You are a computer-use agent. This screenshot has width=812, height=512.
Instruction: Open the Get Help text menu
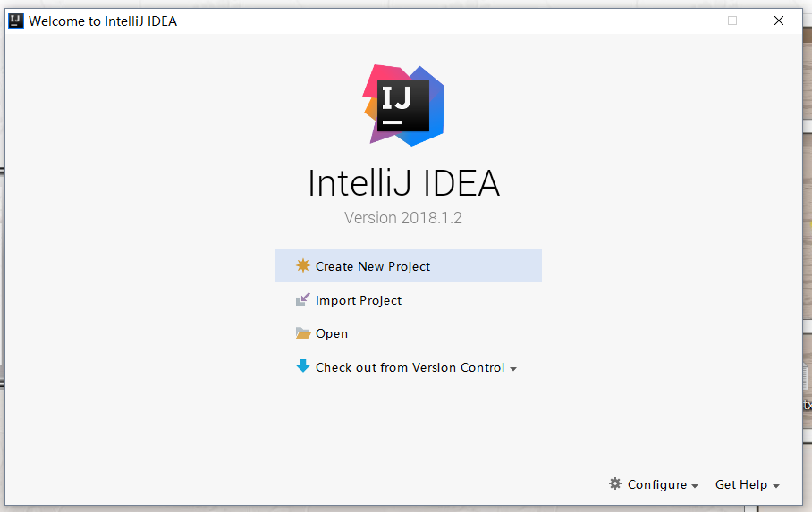click(741, 484)
